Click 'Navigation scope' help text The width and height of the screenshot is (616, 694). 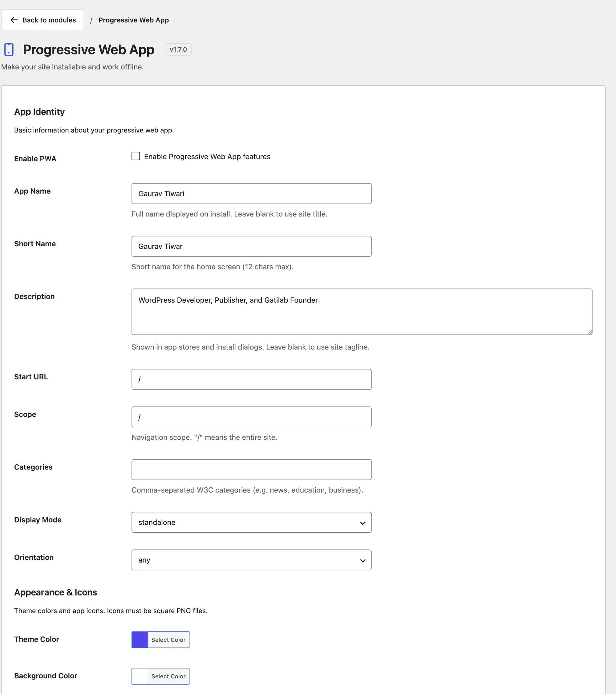[205, 437]
